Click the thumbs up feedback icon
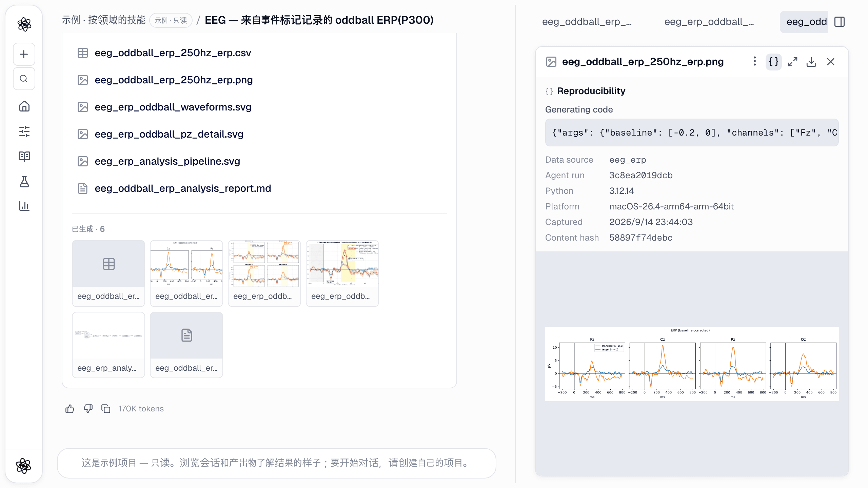The height and width of the screenshot is (488, 868). [70, 409]
